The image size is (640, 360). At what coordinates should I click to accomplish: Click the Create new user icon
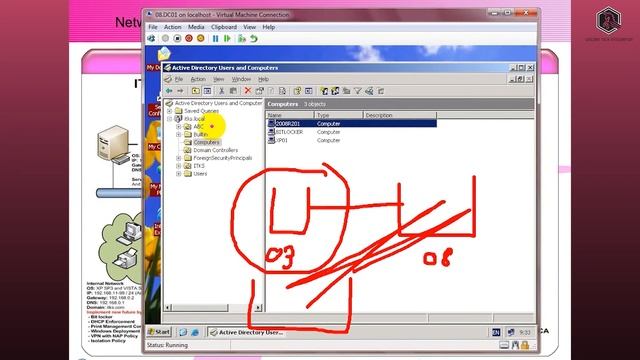pos(324,91)
